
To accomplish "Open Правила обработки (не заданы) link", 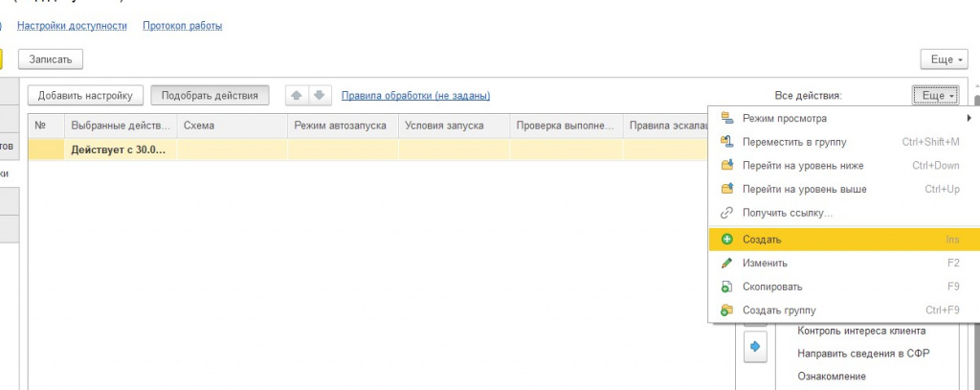I will pyautogui.click(x=415, y=96).
